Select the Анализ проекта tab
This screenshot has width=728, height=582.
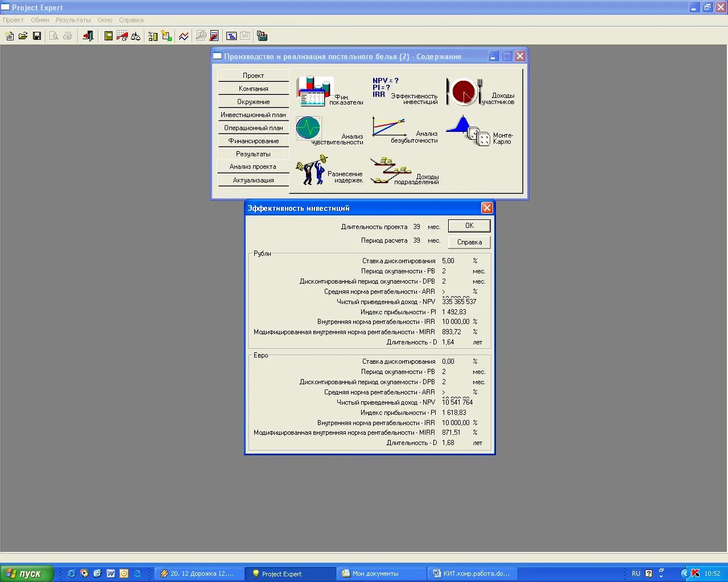(253, 167)
